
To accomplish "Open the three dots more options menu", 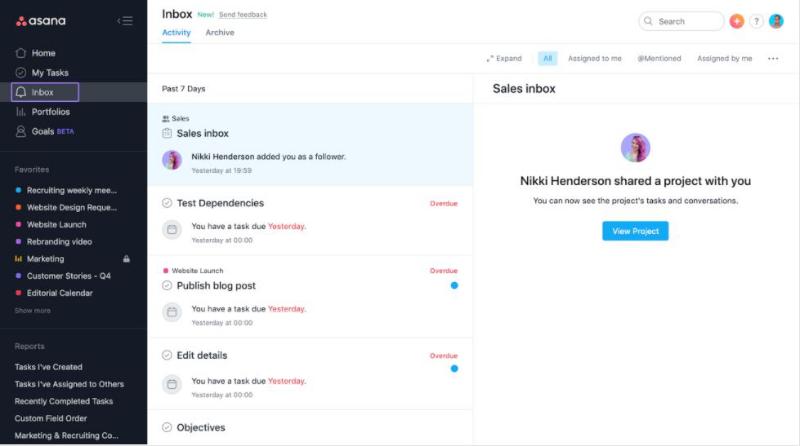I will coord(773,58).
